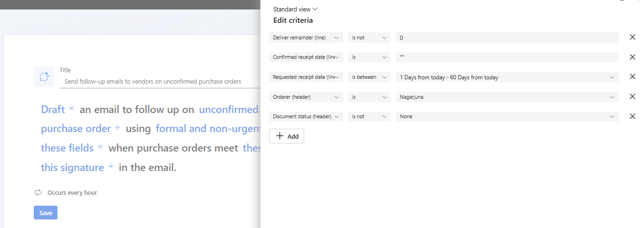Remove the Document status criteria row
This screenshot has height=228, width=644.
pyautogui.click(x=632, y=116)
